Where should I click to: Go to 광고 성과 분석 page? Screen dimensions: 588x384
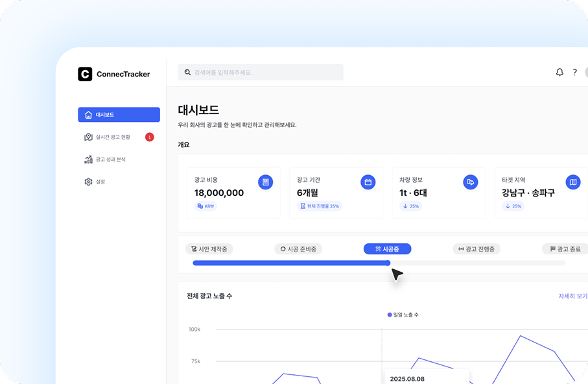coord(110,160)
